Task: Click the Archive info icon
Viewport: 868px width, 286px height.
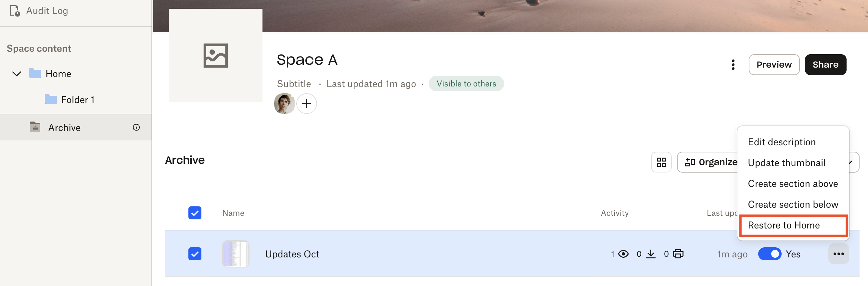Action: click(x=136, y=127)
